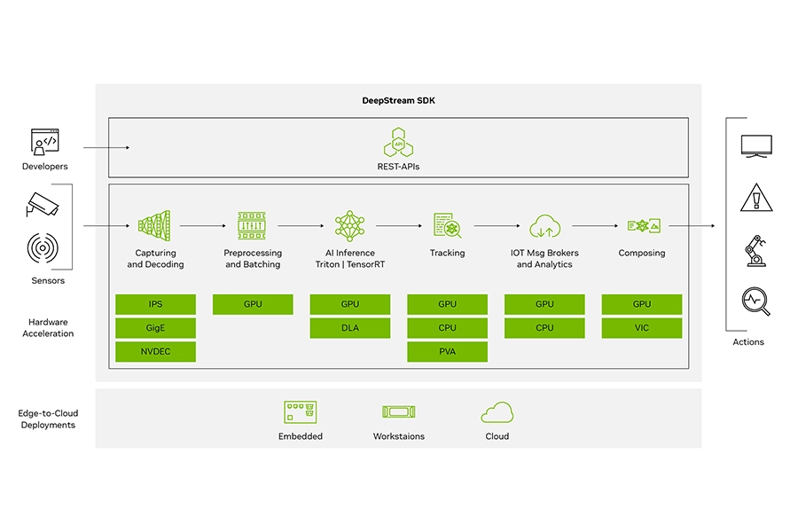Click the NVDEC acceleration box

pyautogui.click(x=156, y=351)
